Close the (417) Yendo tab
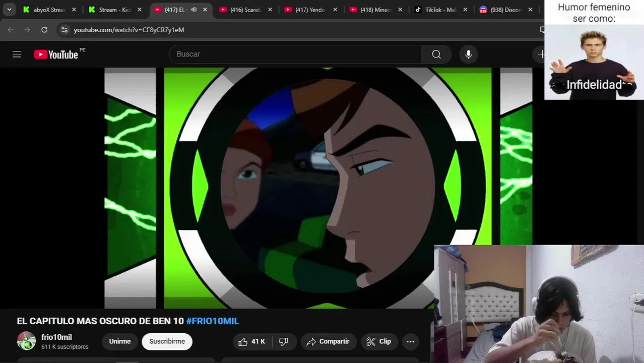Screen dimensions: 644x363 [x=335, y=10]
